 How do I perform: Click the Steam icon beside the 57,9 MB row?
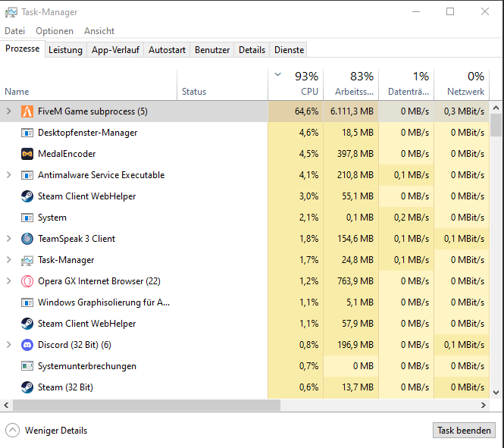pyautogui.click(x=27, y=324)
